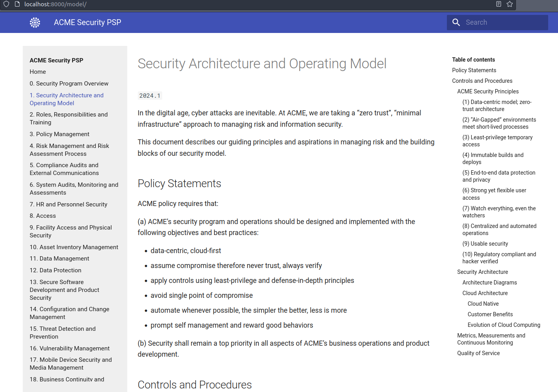Image resolution: width=558 pixels, height=392 pixels.
Task: Click the page info icon beside URL
Action: 17,4
